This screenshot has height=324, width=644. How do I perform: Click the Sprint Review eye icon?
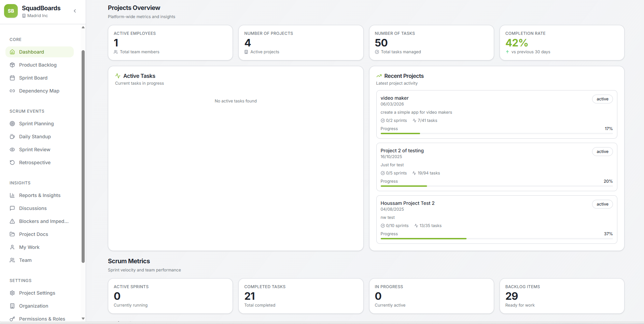click(x=12, y=150)
